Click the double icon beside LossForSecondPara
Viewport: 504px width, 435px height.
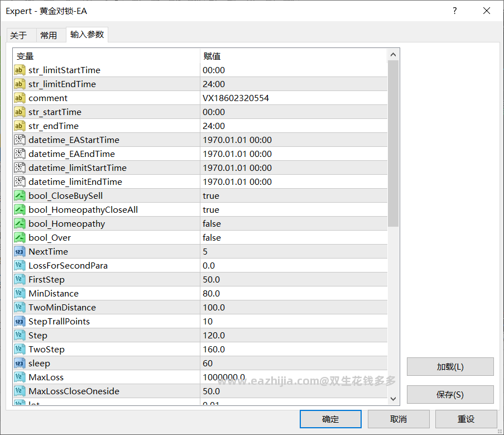(20, 266)
